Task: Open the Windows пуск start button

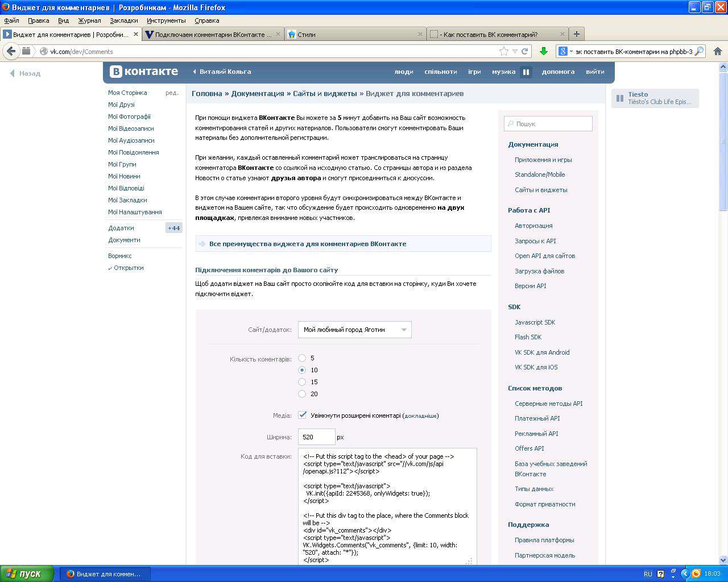Action: pyautogui.click(x=27, y=573)
